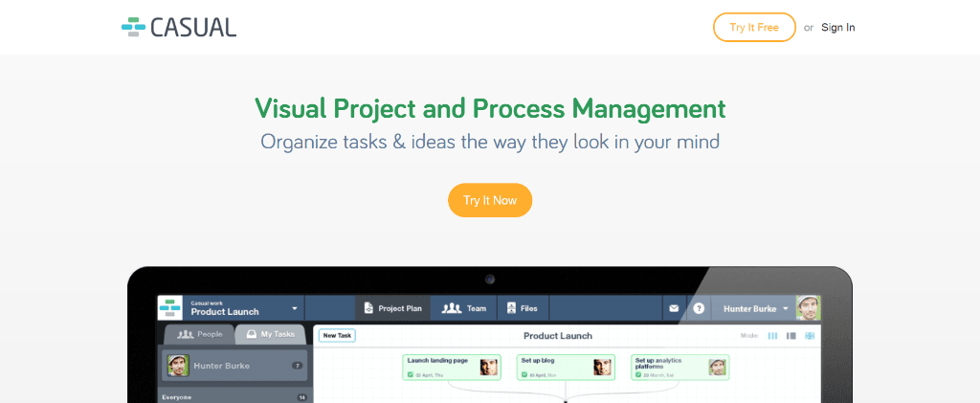Open the Launch landing page task card
Viewport: 980px width, 403px height.
[x=452, y=368]
